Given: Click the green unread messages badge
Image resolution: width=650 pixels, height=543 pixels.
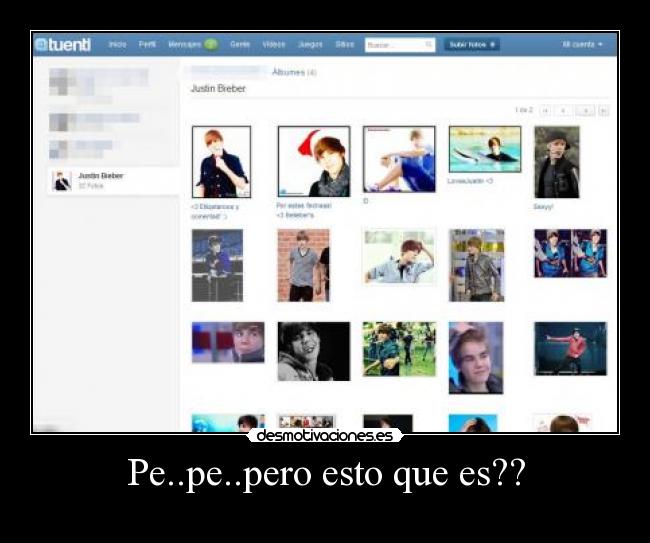Looking at the screenshot, I should click(211, 44).
